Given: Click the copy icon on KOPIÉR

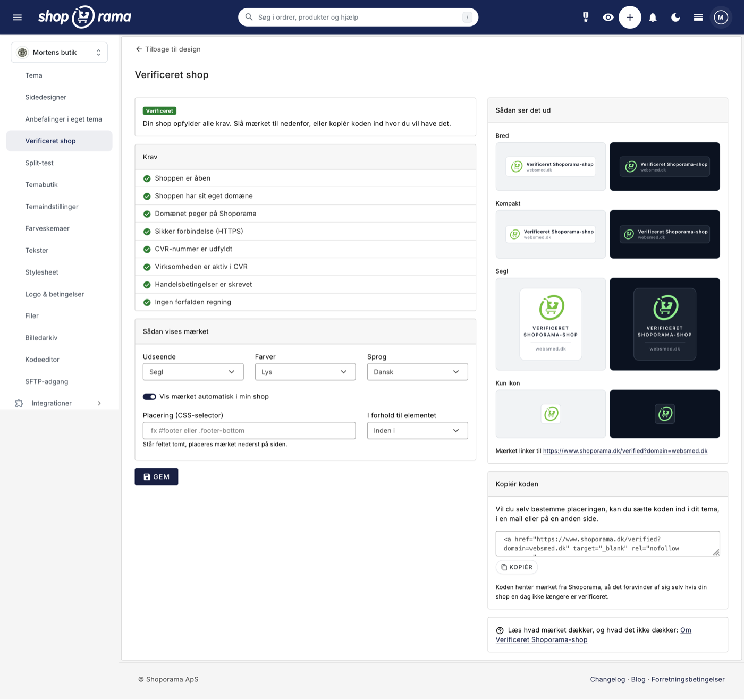Looking at the screenshot, I should (x=504, y=567).
